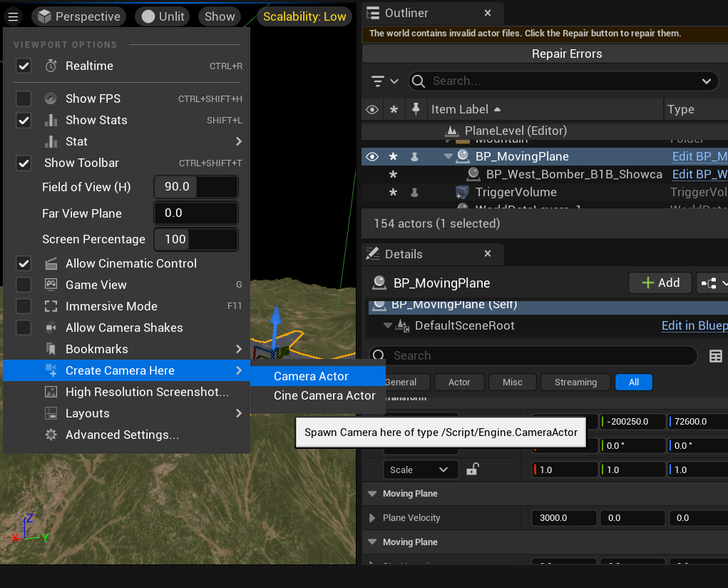Open the Unlit view mode dropdown
The width and height of the screenshot is (728, 588).
[x=163, y=16]
